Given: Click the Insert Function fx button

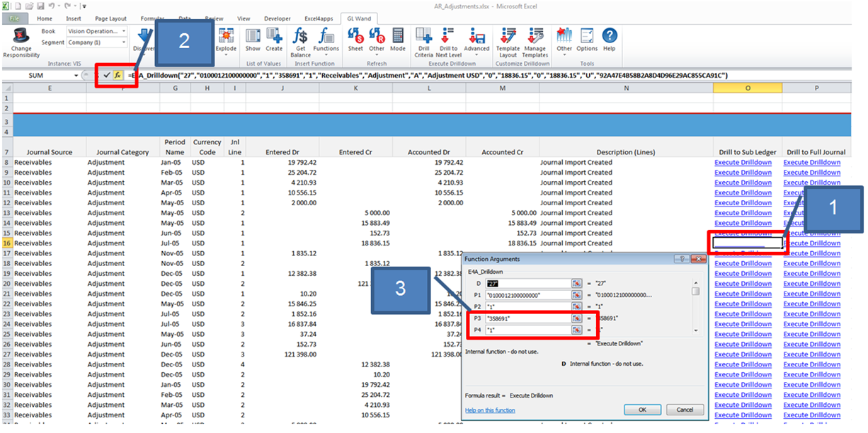Looking at the screenshot, I should tap(118, 75).
